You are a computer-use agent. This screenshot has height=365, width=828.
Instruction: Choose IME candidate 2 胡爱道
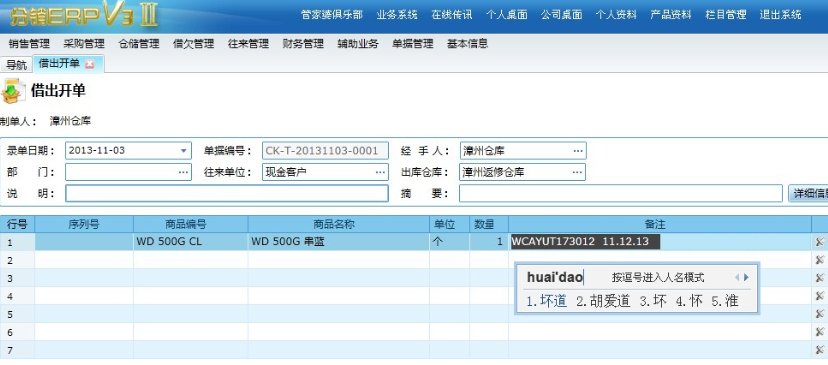click(603, 302)
